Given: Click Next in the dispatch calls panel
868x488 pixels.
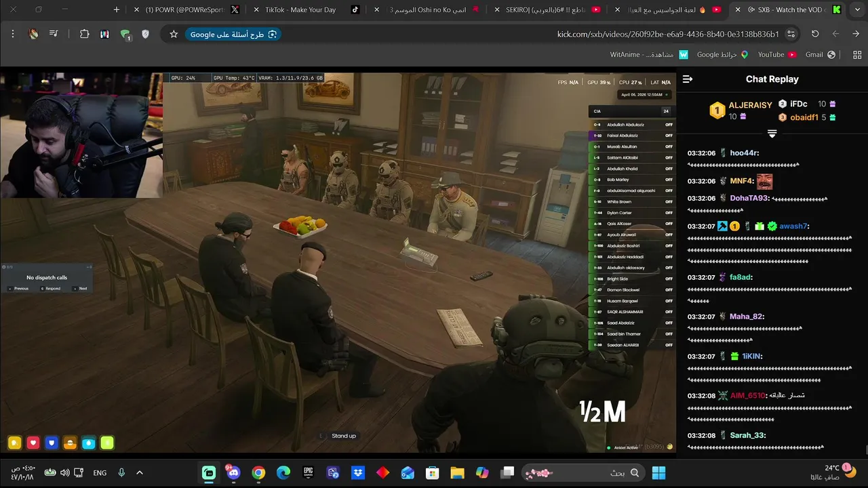Looking at the screenshot, I should pos(81,288).
